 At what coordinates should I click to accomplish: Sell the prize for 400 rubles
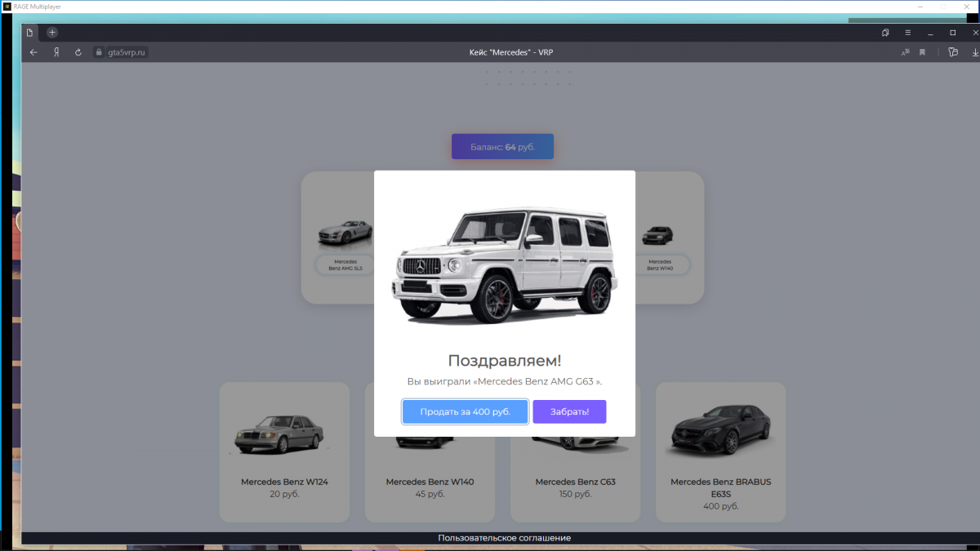coord(465,412)
